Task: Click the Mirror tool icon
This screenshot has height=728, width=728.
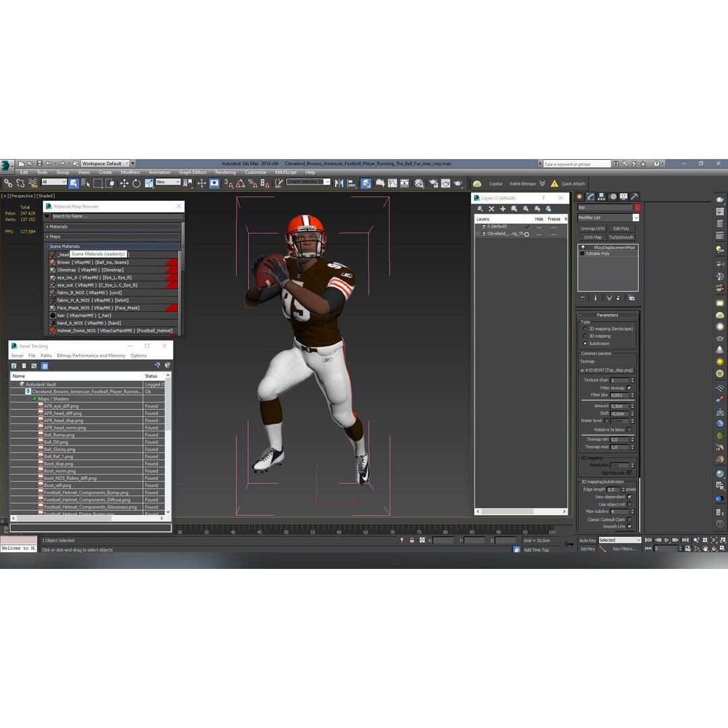Action: pyautogui.click(x=339, y=183)
